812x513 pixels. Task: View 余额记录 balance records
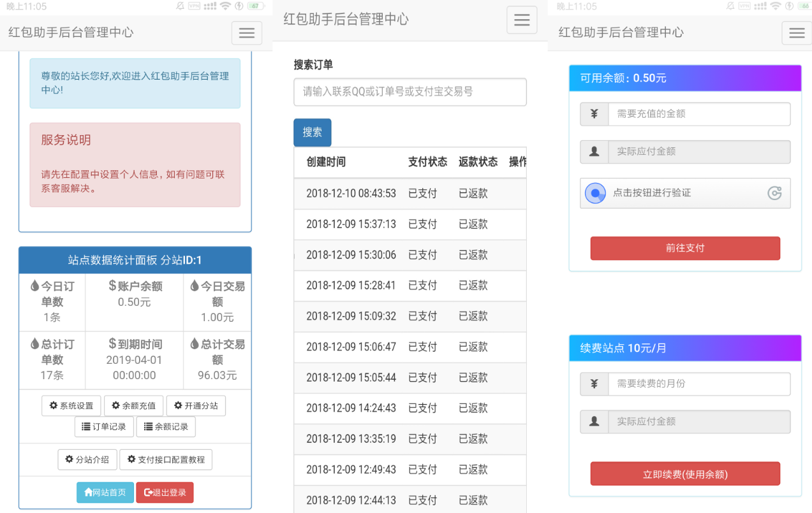point(166,427)
